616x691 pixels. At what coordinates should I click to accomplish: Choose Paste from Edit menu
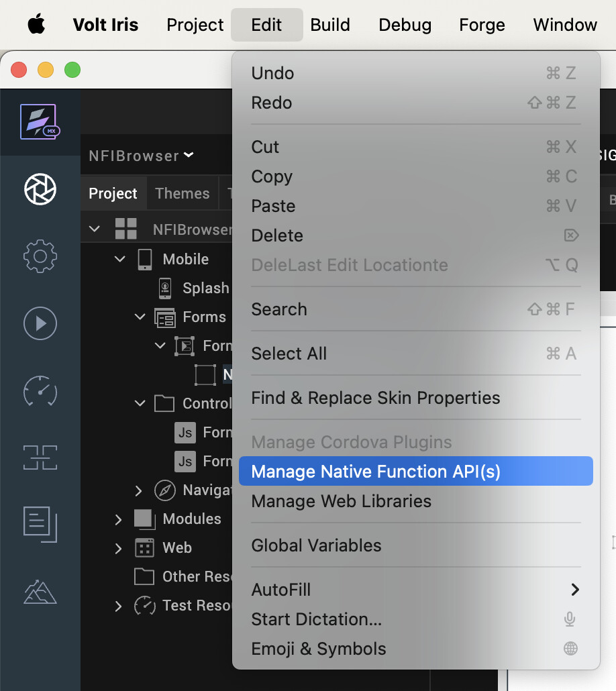415,206
